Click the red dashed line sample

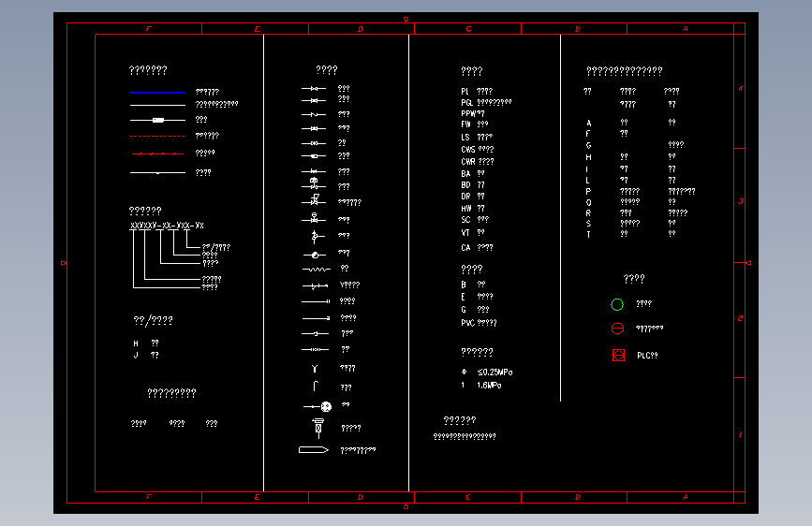(157, 136)
